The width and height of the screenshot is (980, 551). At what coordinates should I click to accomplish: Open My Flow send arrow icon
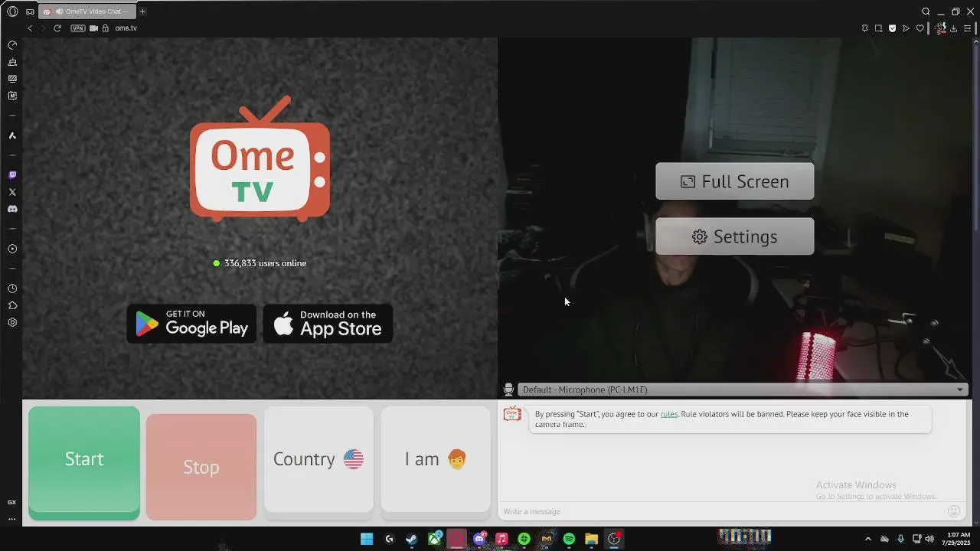[x=906, y=28]
